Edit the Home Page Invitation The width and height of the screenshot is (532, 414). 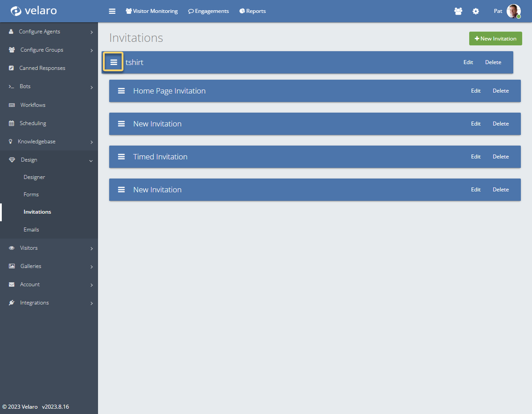[476, 91]
